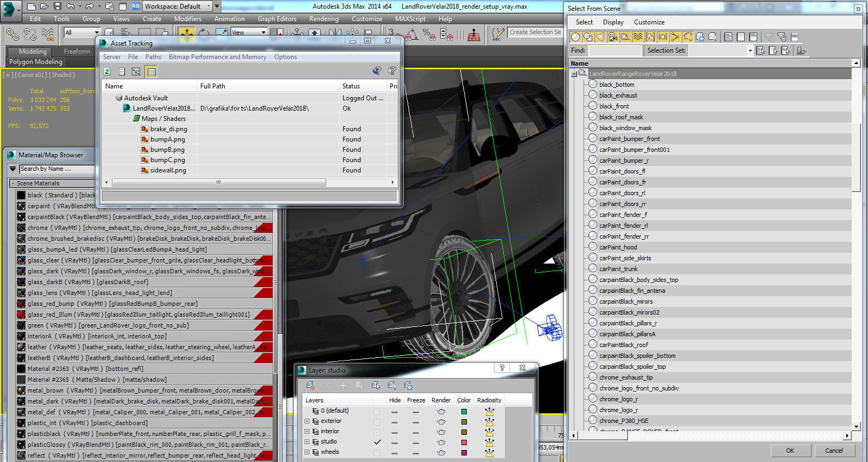Set exterior layer as current checkbox

tap(377, 422)
